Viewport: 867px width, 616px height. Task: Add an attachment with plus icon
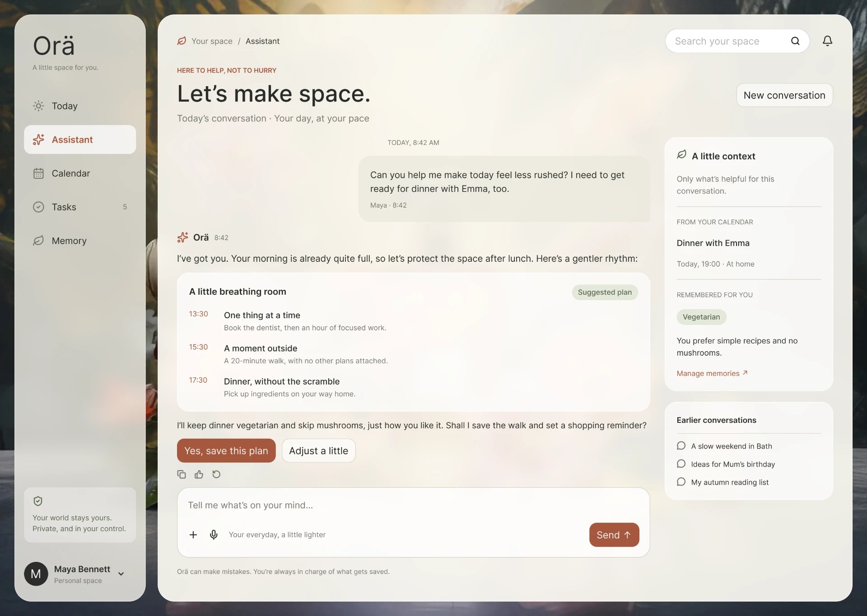[x=193, y=535]
